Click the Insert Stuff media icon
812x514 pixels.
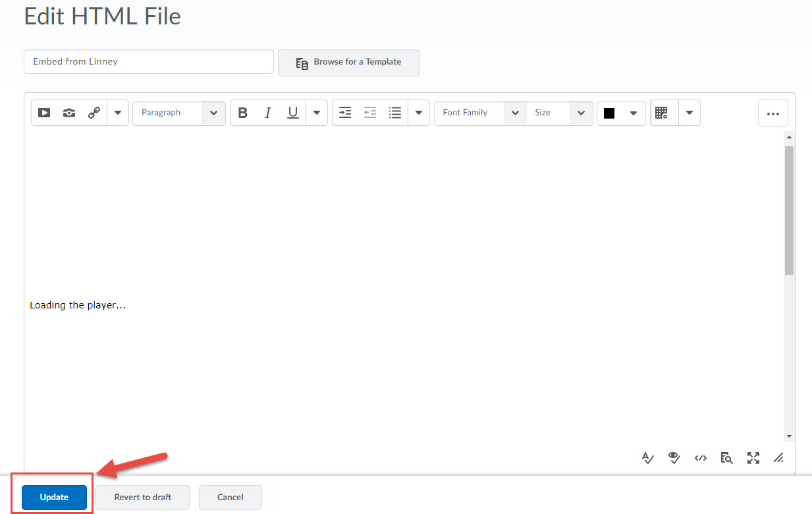point(44,113)
